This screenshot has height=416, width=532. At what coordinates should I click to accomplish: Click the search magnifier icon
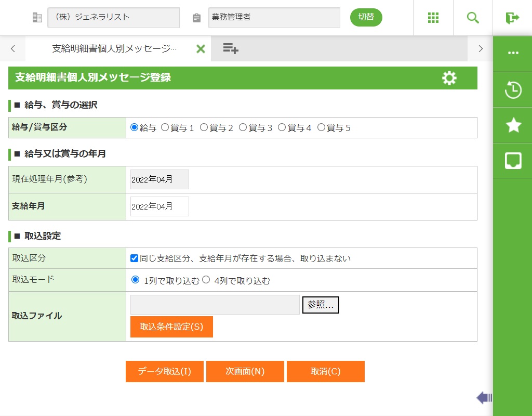tap(473, 18)
